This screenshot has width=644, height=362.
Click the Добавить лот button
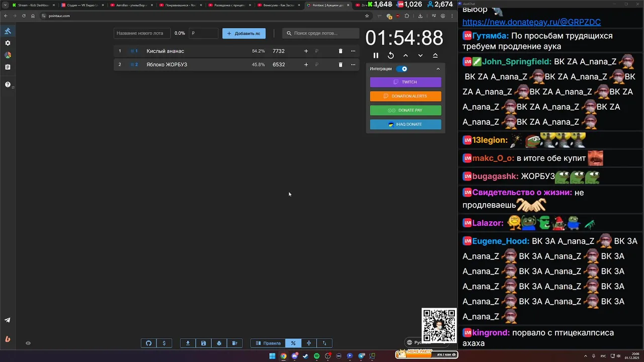[244, 33]
